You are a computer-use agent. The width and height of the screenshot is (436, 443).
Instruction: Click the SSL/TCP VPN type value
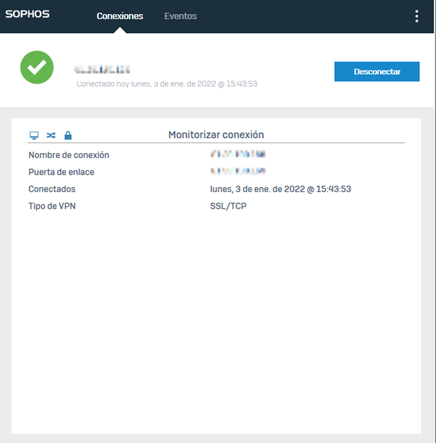[x=228, y=206]
